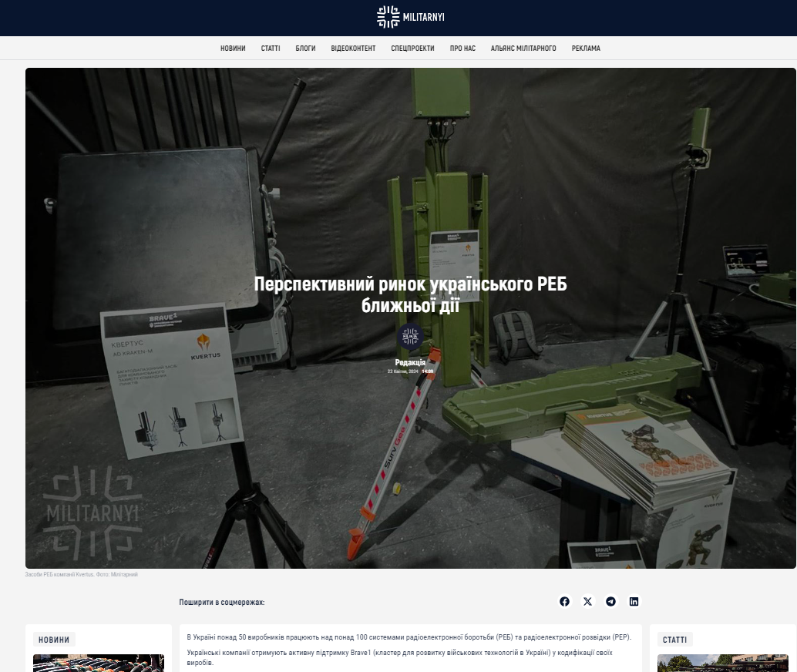The image size is (797, 672).
Task: Share article on X (Twitter)
Action: [587, 601]
